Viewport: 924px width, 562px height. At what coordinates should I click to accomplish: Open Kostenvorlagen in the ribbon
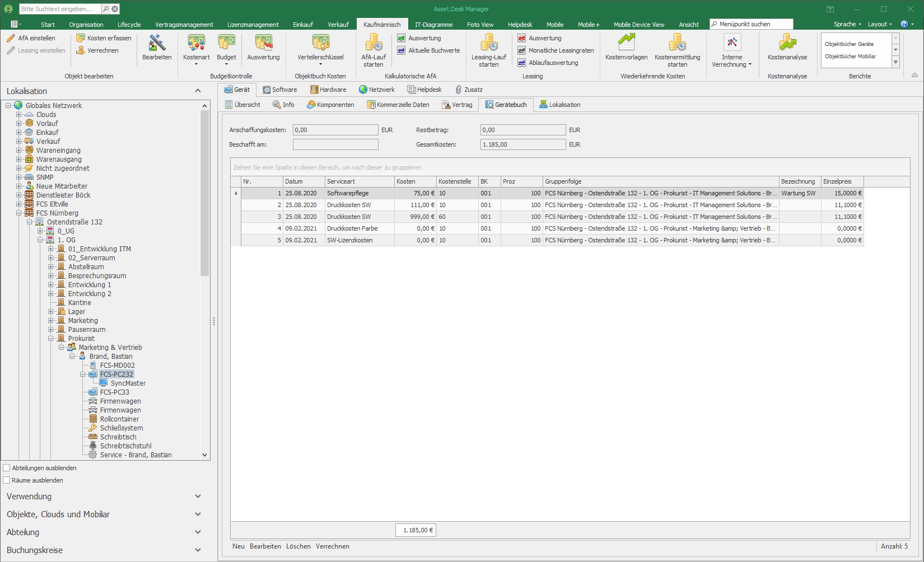click(626, 48)
